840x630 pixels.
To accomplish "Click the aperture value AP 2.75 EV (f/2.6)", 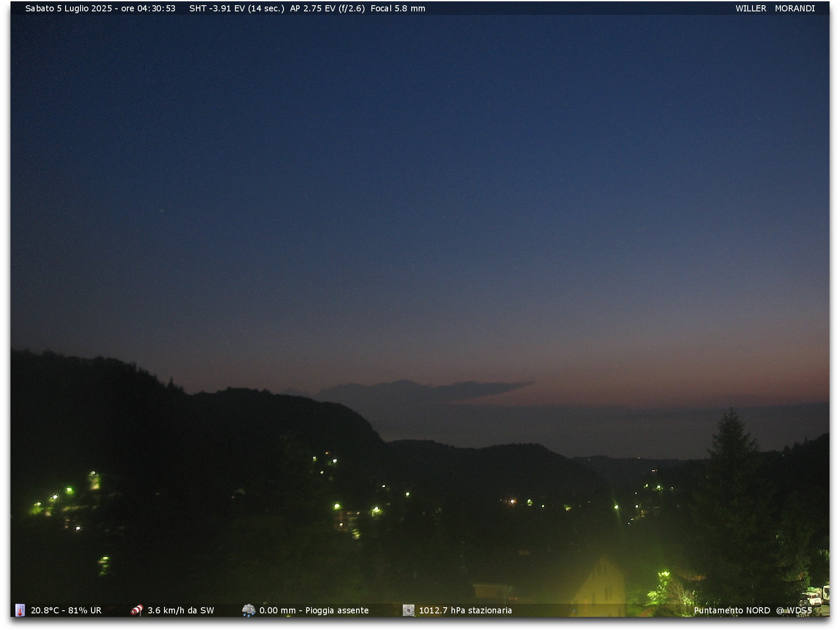I will click(327, 8).
